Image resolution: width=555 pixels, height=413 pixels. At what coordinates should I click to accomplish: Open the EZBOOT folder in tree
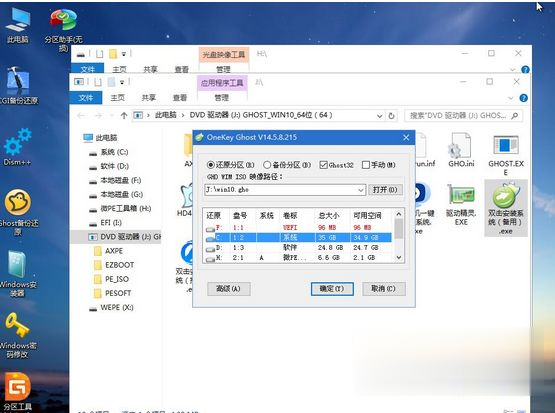click(114, 265)
